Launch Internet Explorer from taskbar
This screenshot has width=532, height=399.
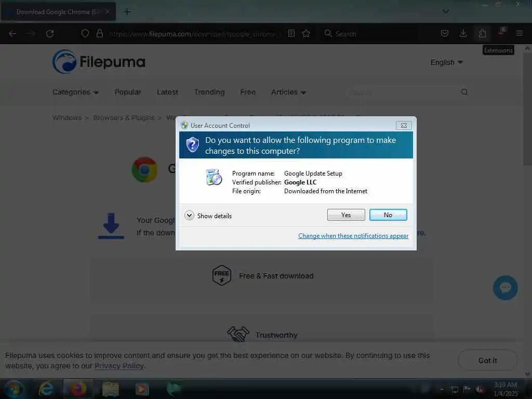point(46,389)
